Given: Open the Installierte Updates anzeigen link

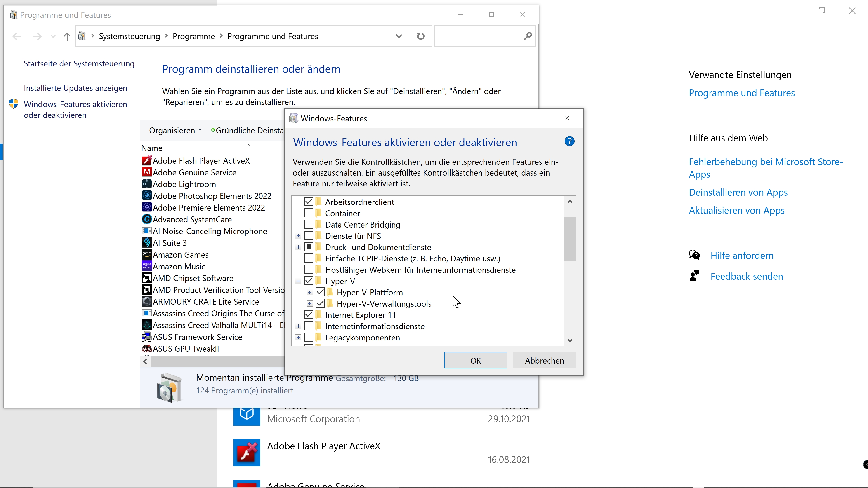Looking at the screenshot, I should click(x=75, y=88).
